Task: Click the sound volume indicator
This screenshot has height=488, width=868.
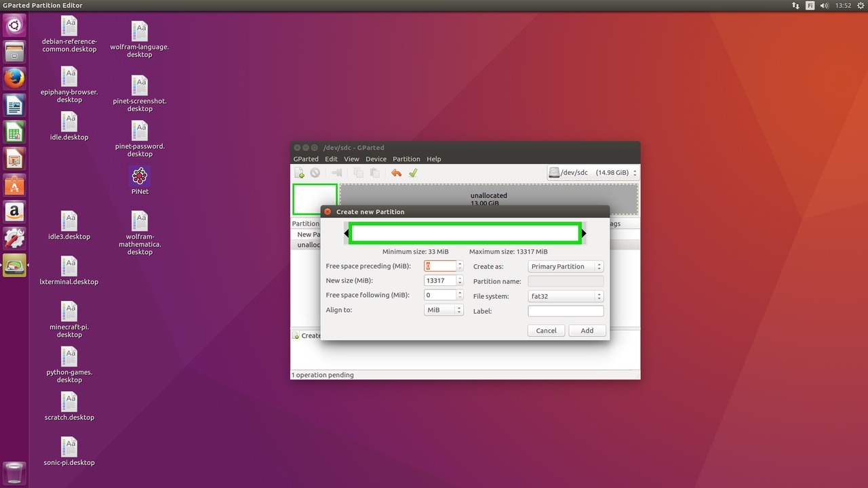Action: (x=825, y=5)
